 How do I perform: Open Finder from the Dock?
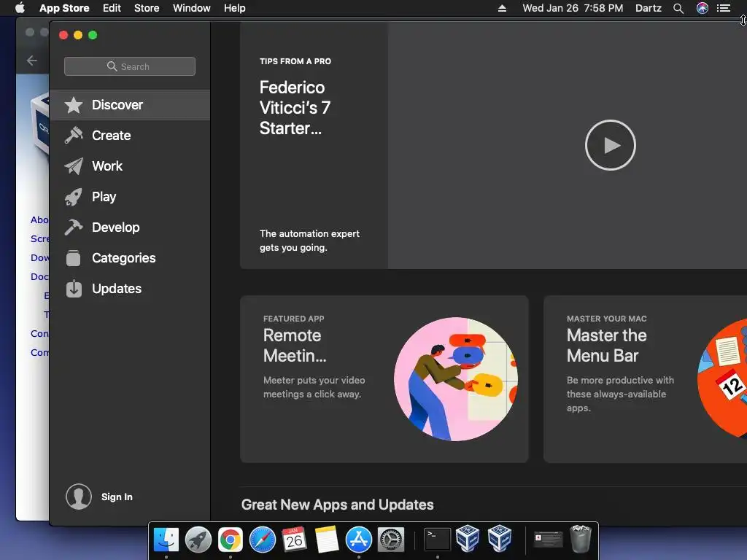coord(166,540)
